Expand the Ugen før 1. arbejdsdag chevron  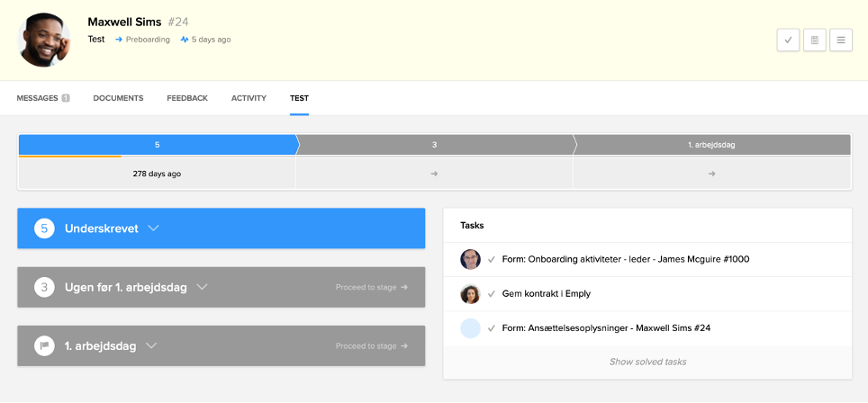tap(202, 287)
